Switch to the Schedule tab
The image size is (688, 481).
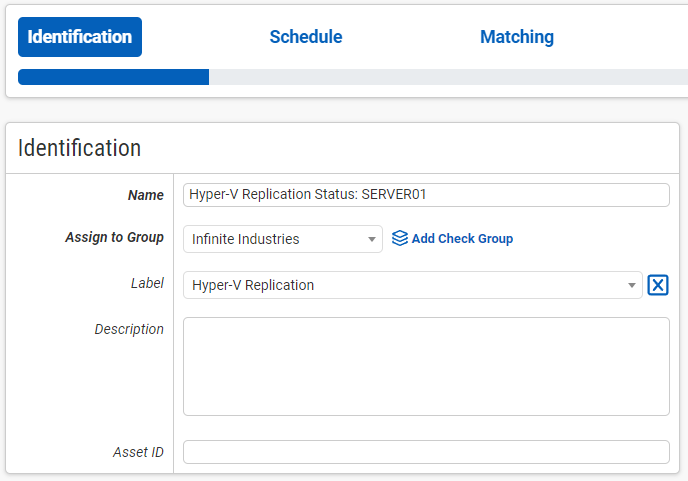click(x=306, y=37)
